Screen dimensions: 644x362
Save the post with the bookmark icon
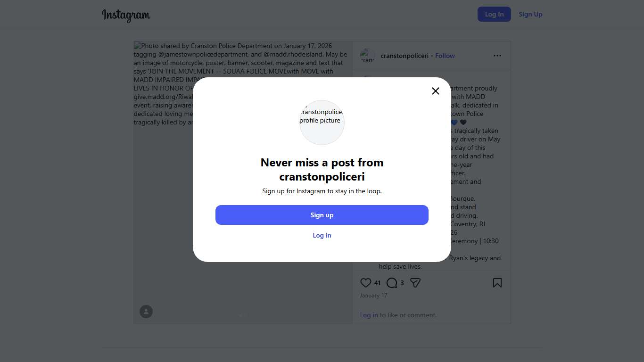(497, 283)
